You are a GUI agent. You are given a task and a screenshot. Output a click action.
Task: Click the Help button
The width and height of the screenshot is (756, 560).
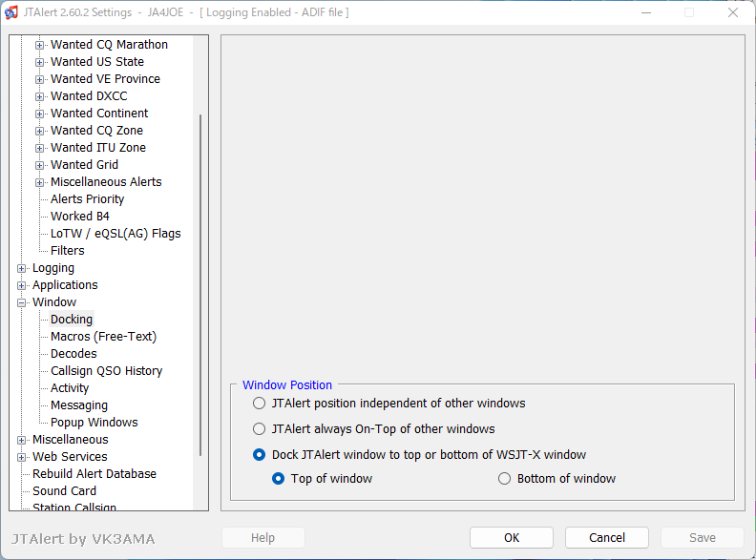click(262, 538)
